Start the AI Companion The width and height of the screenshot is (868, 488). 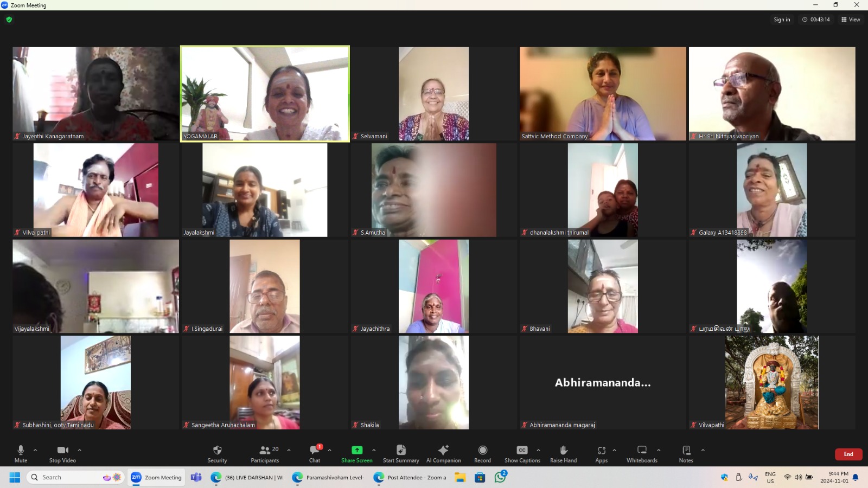[443, 453]
